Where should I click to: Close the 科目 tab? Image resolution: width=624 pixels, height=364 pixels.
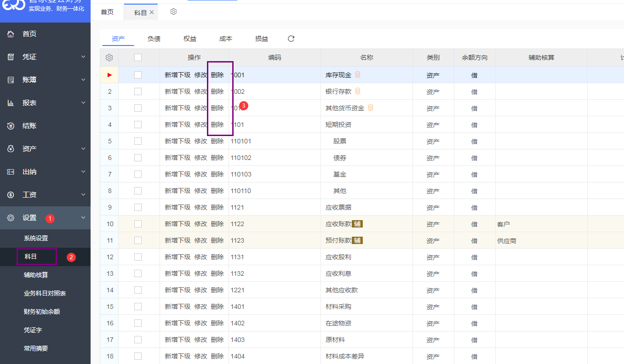152,12
